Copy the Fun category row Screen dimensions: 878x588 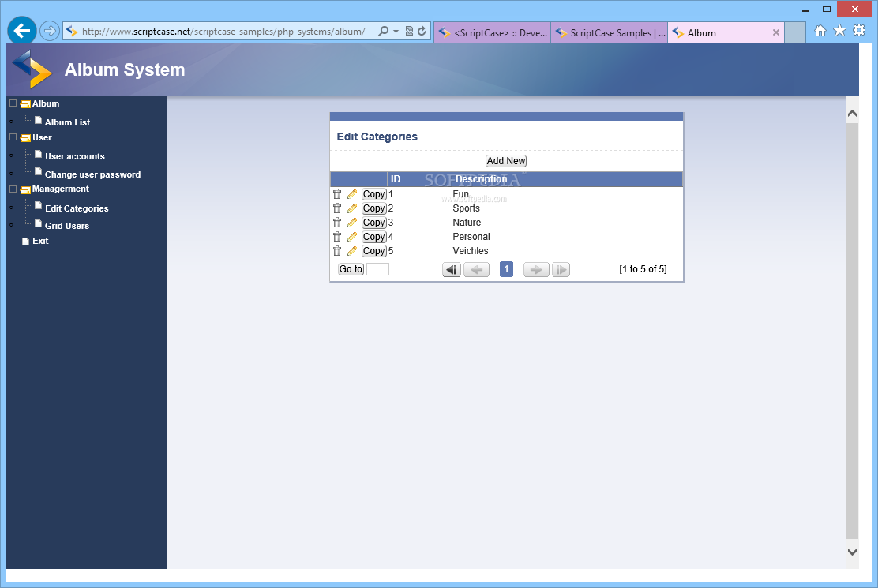[x=374, y=194]
